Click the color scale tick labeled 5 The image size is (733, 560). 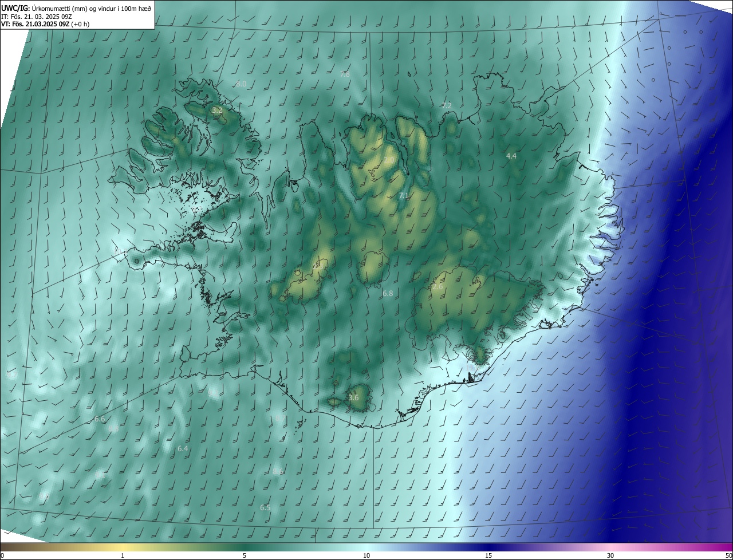[245, 555]
